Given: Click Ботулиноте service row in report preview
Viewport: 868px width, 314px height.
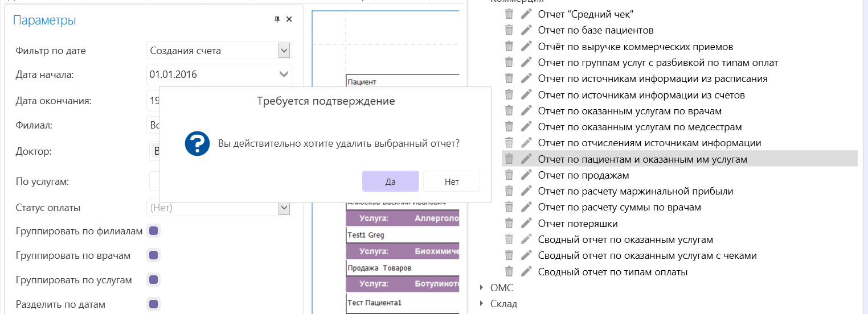Looking at the screenshot, I should point(403,284).
